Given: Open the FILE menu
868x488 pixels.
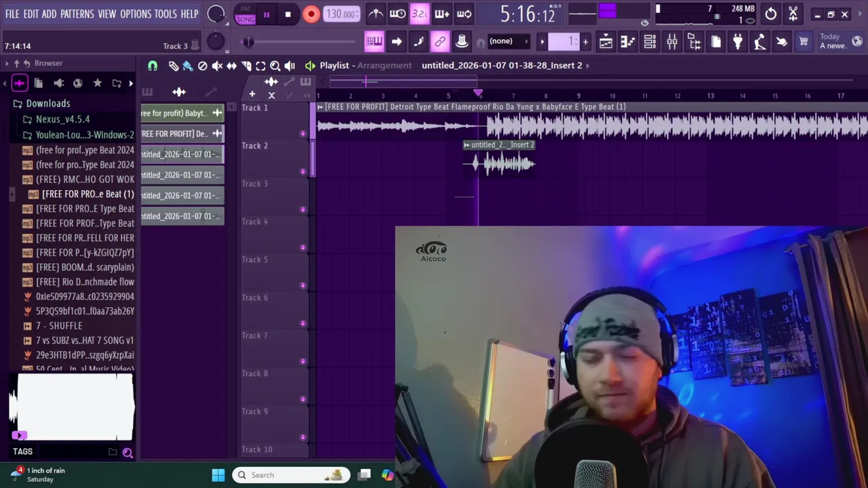Looking at the screenshot, I should click(12, 14).
